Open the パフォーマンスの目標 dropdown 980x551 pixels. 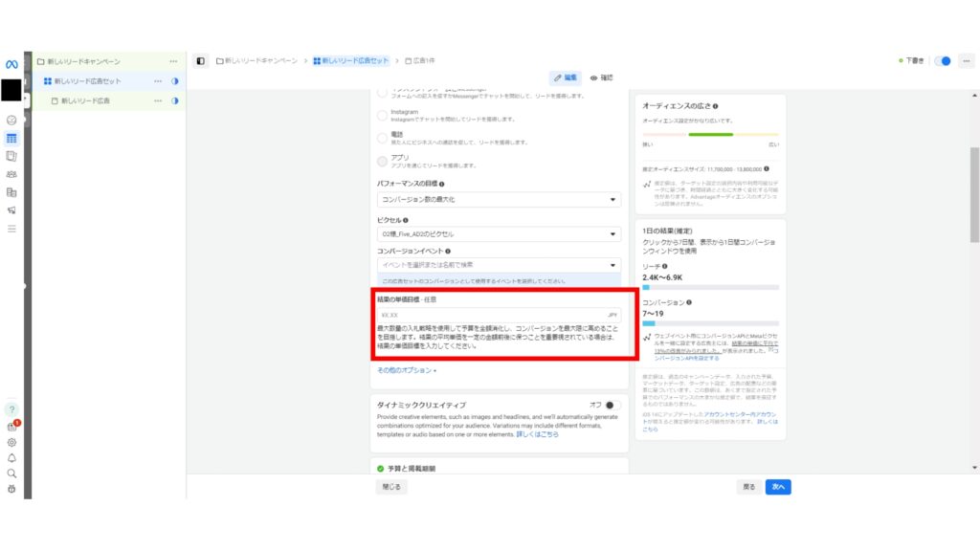tap(498, 199)
